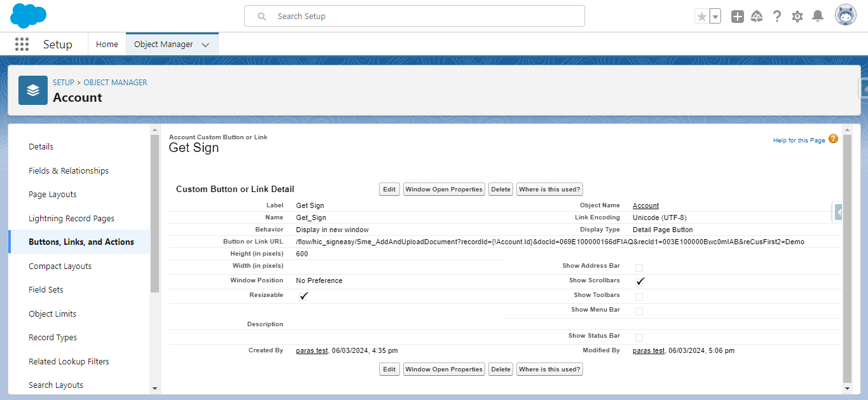Click the No Preference window position value
This screenshot has height=400, width=868.
[x=319, y=280]
